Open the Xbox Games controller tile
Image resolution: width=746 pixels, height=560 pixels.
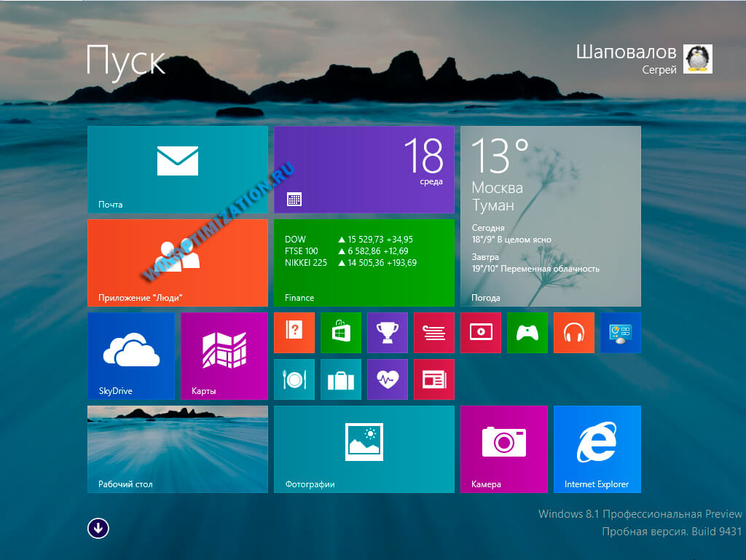point(527,333)
